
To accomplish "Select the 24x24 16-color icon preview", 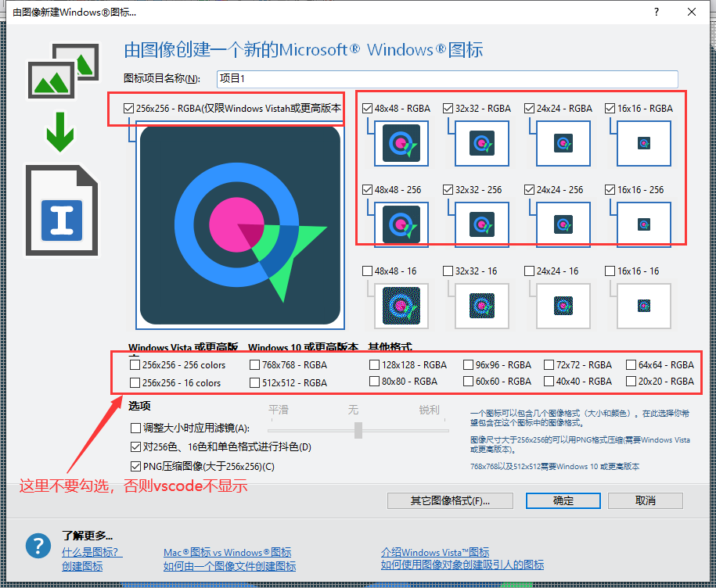I will [563, 306].
